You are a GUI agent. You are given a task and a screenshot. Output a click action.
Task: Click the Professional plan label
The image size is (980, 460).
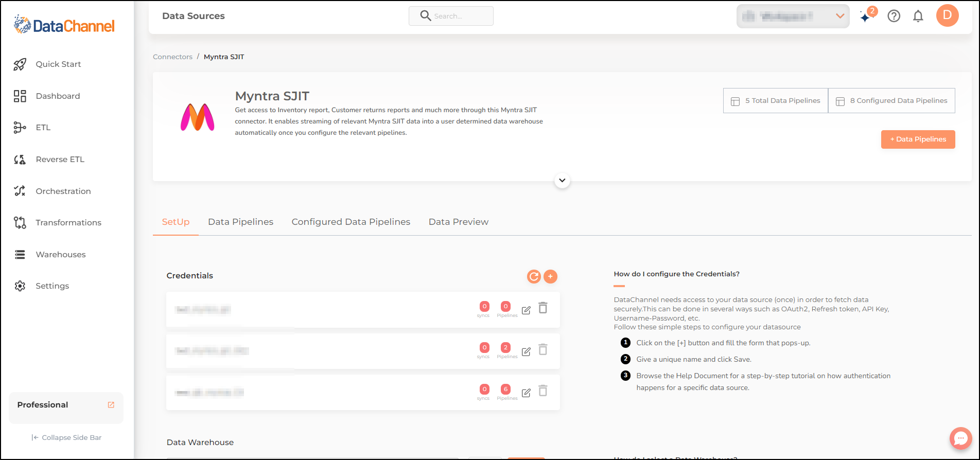click(43, 405)
